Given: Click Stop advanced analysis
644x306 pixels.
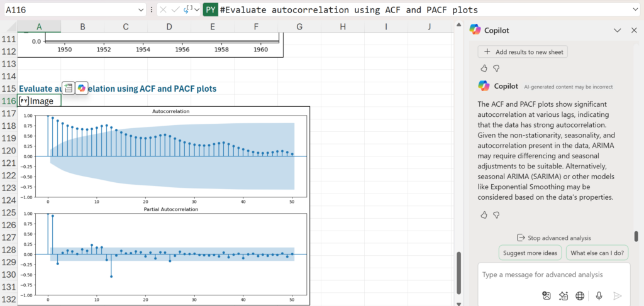Looking at the screenshot, I should pyautogui.click(x=553, y=238).
